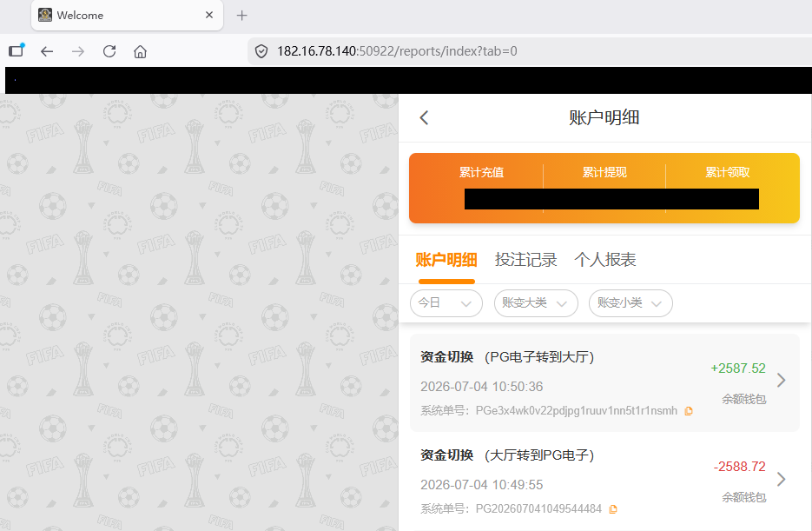Click the 账户明细 page header title
Image resolution: width=812 pixels, height=531 pixels.
(604, 117)
